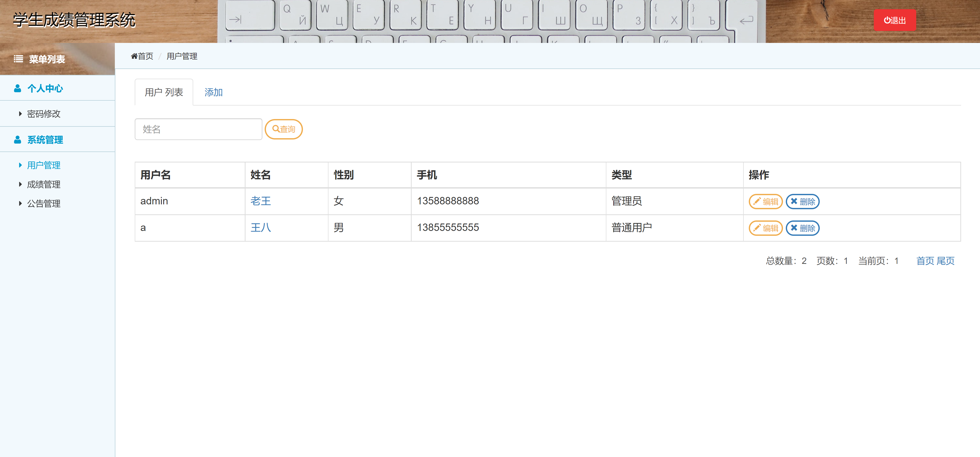Click the user icon next to 系统管理
Image resolution: width=980 pixels, height=457 pixels.
click(17, 139)
